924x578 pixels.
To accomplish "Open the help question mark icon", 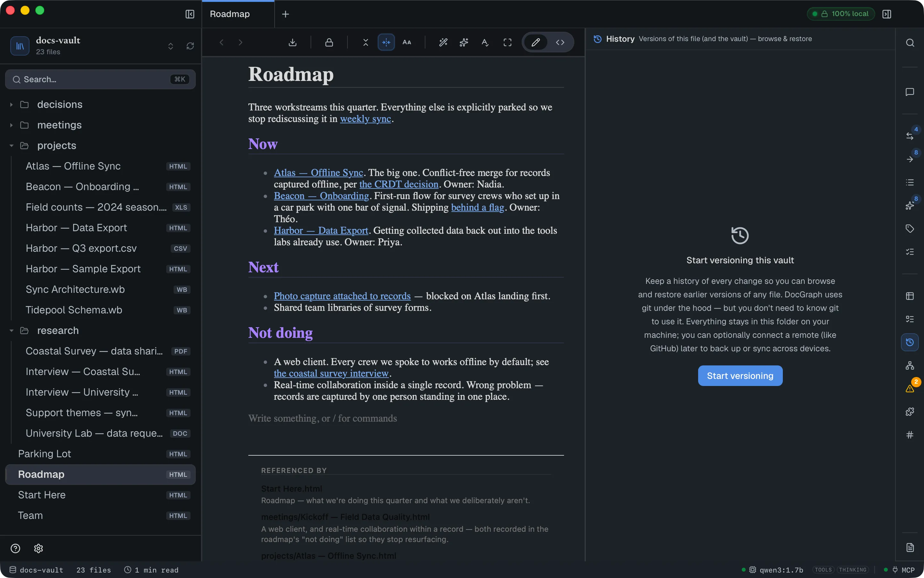I will click(15, 548).
